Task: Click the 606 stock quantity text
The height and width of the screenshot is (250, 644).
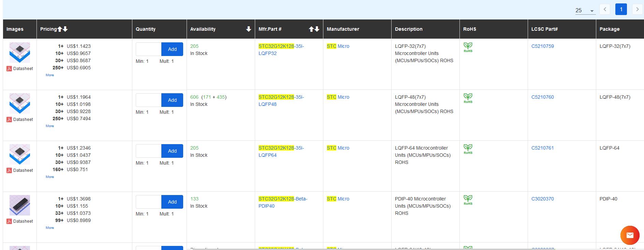Action: tap(194, 97)
